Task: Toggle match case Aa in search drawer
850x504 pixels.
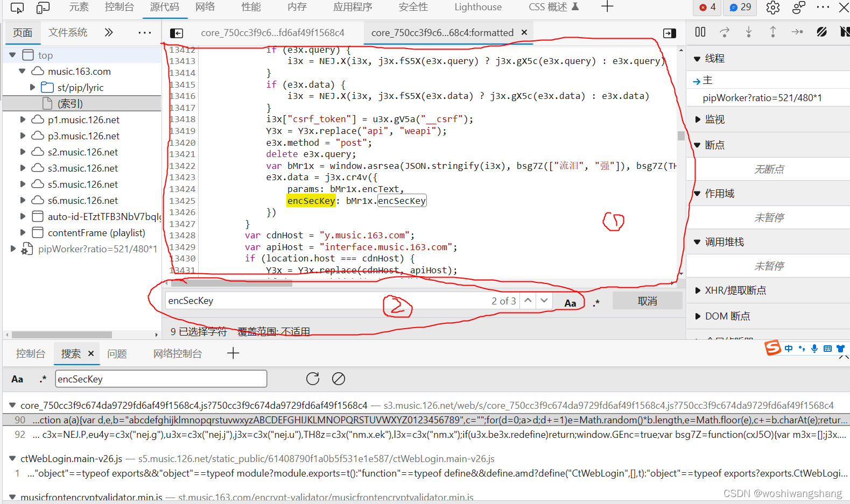Action: [x=17, y=379]
